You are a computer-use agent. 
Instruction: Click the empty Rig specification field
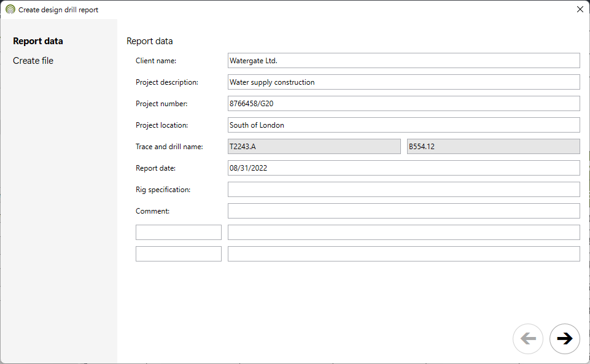pos(404,189)
